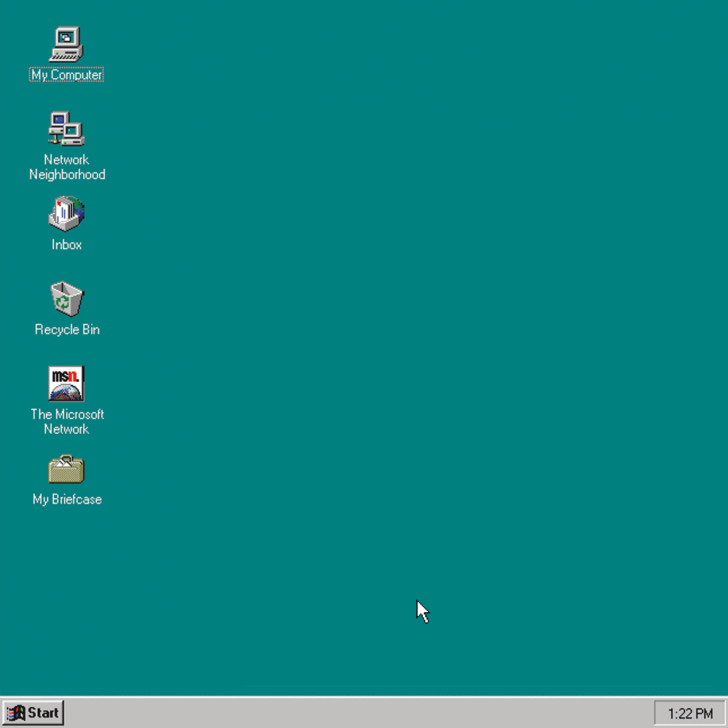Viewport: 728px width, 728px height.
Task: Click the 'My Computer' label text
Action: click(x=66, y=75)
